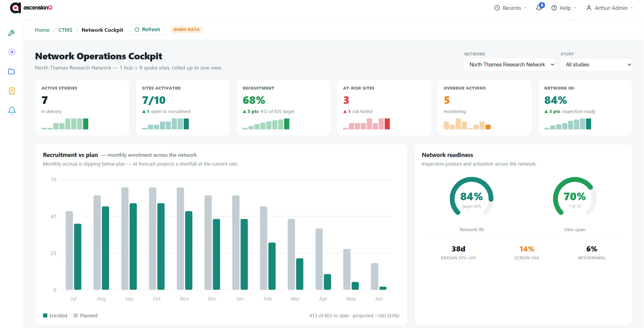644x328 pixels.
Task: Click the Planned legend swatch
Action: (76, 316)
